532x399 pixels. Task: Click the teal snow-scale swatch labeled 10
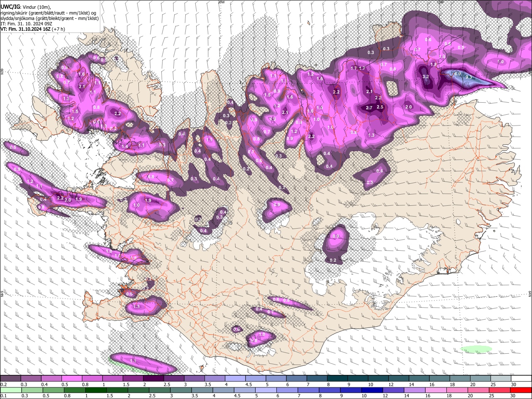(x=378, y=379)
